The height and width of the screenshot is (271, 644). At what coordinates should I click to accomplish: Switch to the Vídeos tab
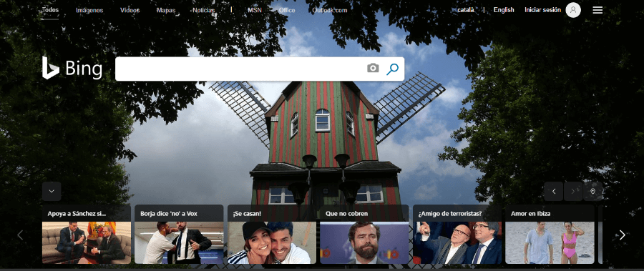(130, 10)
